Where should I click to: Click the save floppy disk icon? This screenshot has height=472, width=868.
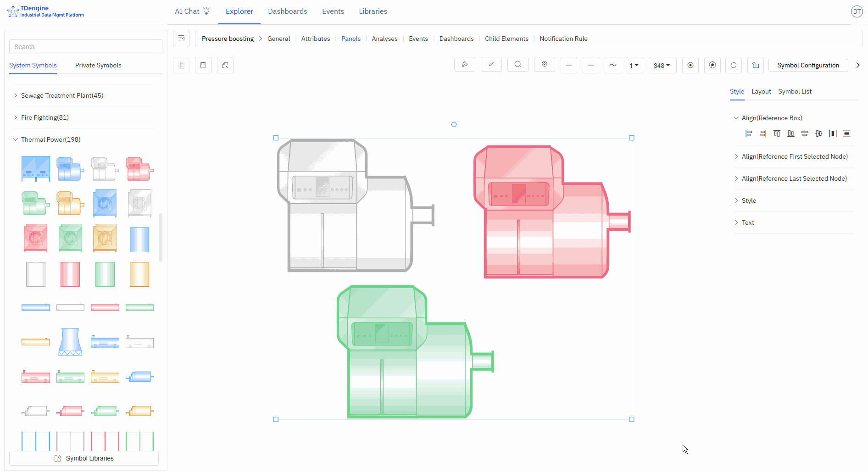tap(203, 65)
